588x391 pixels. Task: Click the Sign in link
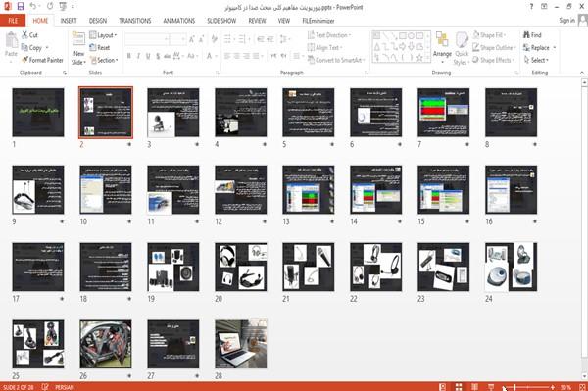click(566, 21)
